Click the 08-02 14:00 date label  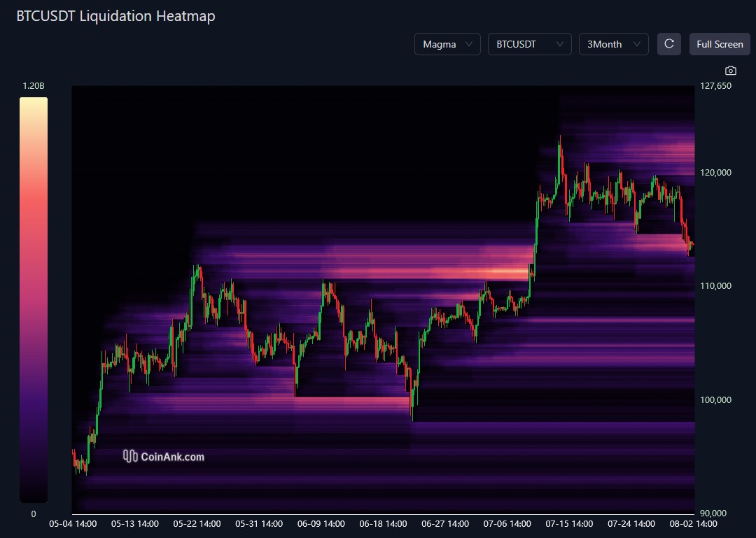coord(693,523)
